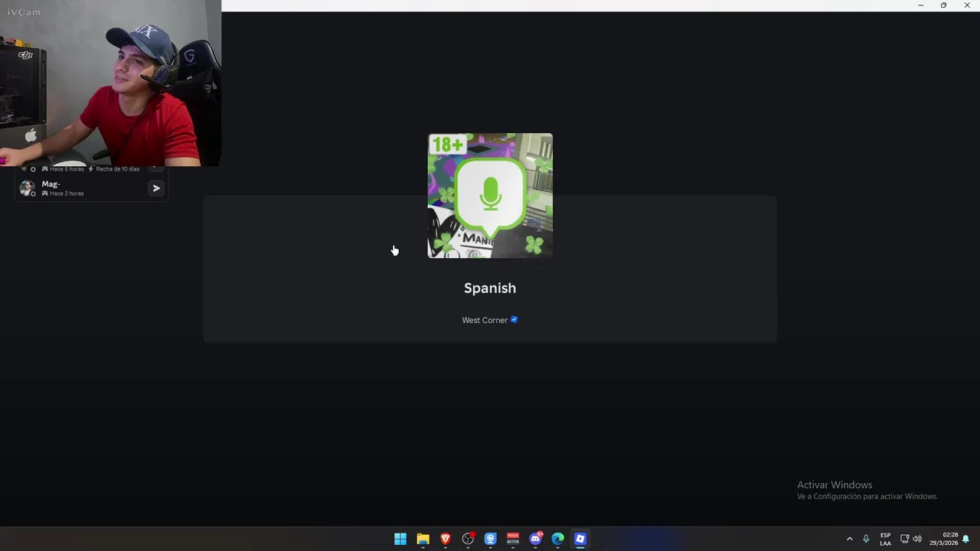
Task: Click the Spanish experience title
Action: pyautogui.click(x=490, y=288)
